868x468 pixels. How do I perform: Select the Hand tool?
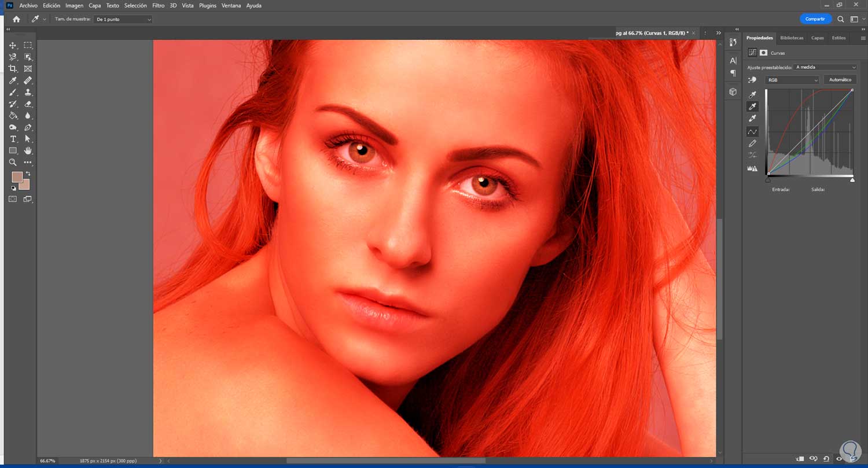pos(28,151)
